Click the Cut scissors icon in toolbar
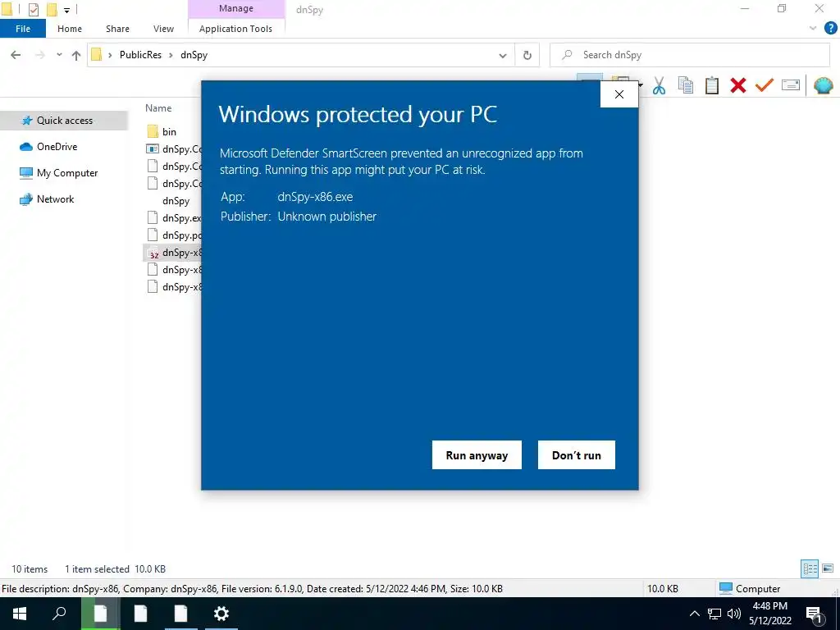This screenshot has height=630, width=840. pos(659,85)
